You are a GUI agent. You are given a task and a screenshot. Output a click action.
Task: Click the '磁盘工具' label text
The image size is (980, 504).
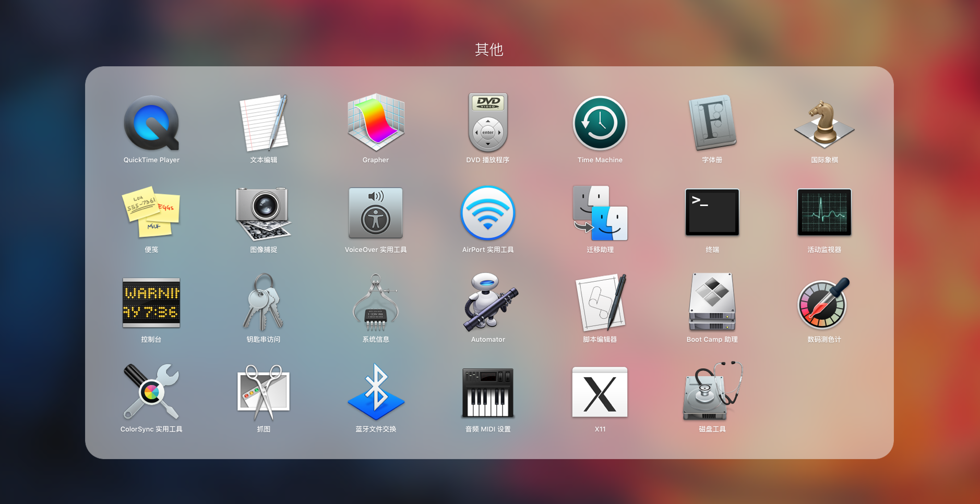point(712,429)
